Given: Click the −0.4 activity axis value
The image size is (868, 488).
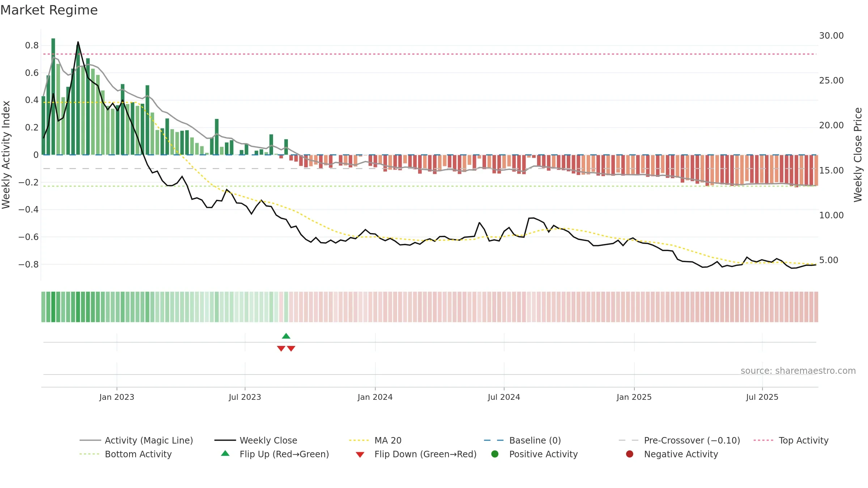Looking at the screenshot, I should [29, 210].
